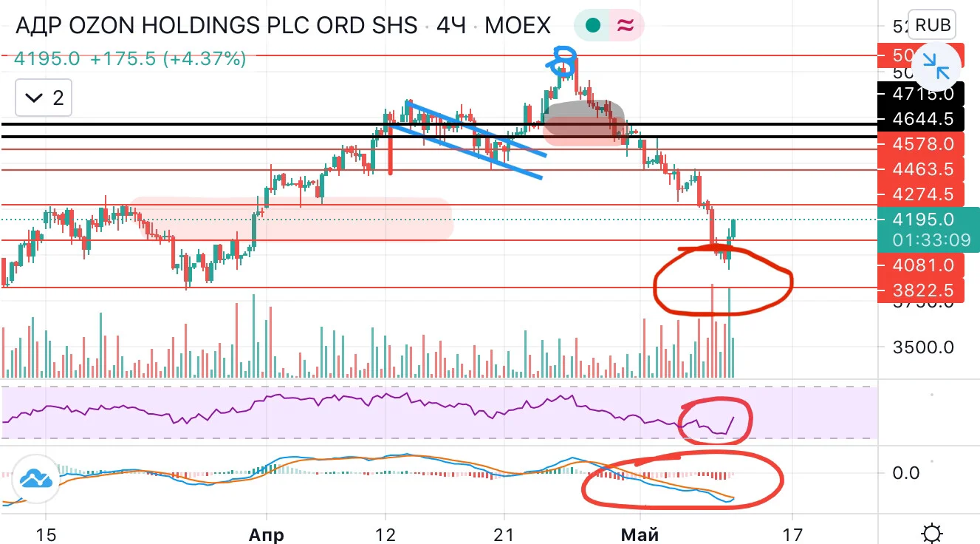Screen dimensions: 980x544
Task: Tap the 15 date label on time axis
Action: click(x=46, y=534)
